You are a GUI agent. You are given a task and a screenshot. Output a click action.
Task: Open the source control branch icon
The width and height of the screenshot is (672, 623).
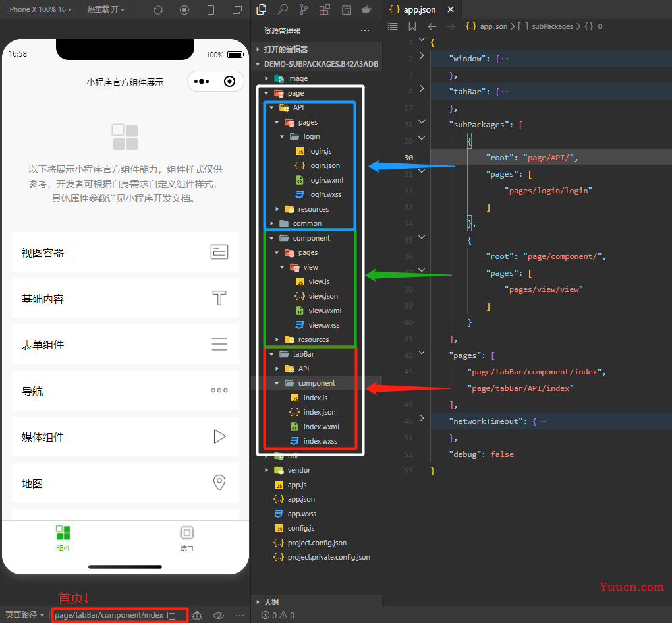[304, 9]
